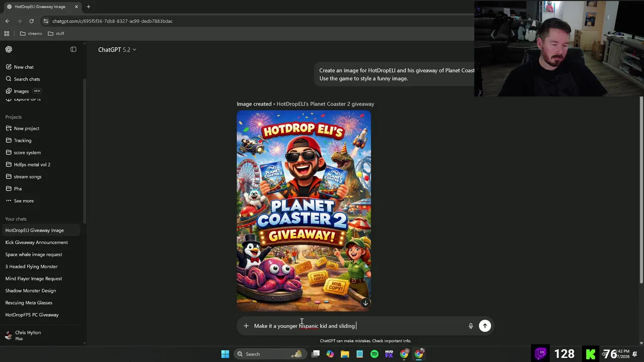The width and height of the screenshot is (644, 362).
Task: Open HotDropFPS PC Giveaway chat
Action: 32,315
